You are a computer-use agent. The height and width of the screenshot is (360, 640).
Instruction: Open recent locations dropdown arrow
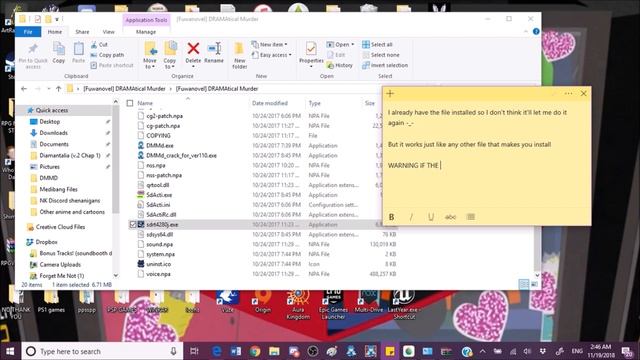point(49,89)
